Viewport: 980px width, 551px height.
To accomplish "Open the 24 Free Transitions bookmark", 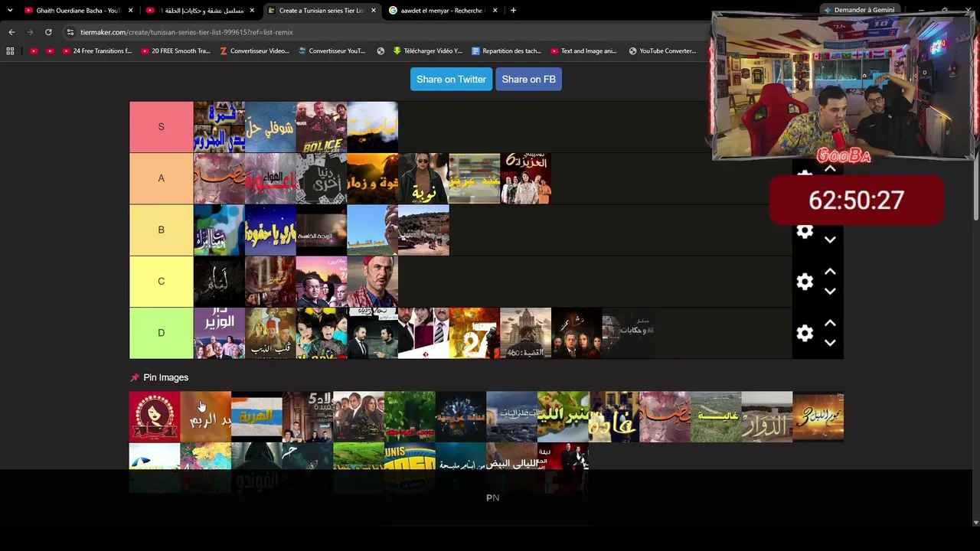I will 97,51.
